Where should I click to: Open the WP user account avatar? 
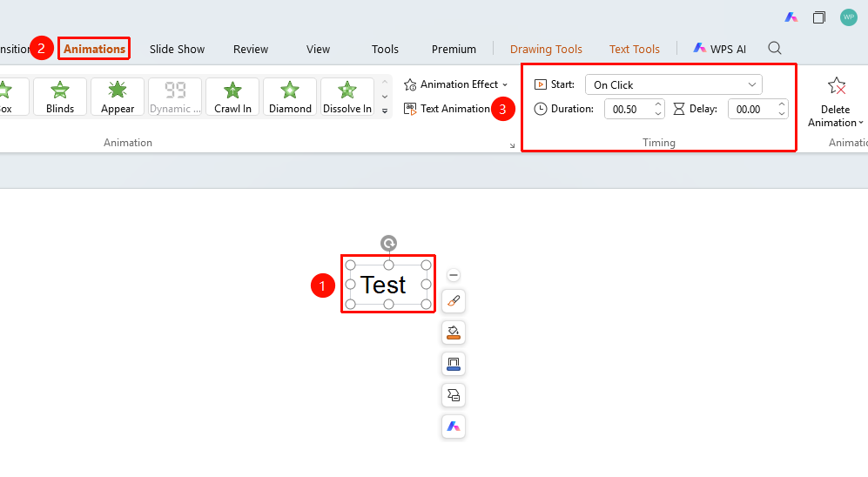tap(848, 17)
